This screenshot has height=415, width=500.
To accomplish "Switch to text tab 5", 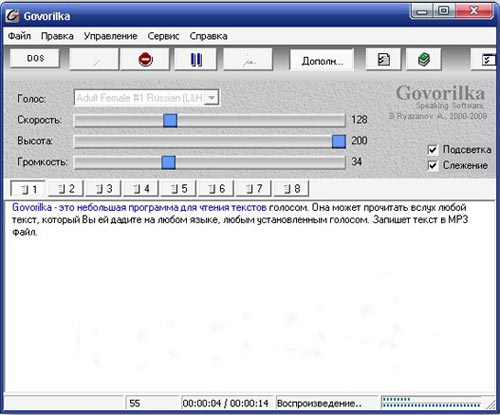I will (x=179, y=189).
